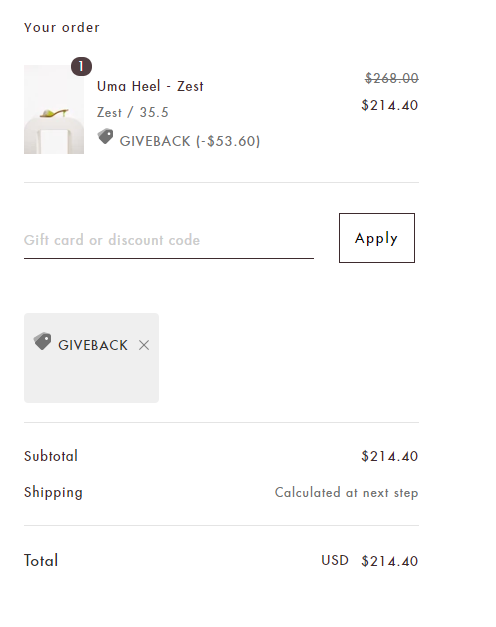The height and width of the screenshot is (627, 496).
Task: Click the quantity badge showing 1
Action: pyautogui.click(x=82, y=66)
